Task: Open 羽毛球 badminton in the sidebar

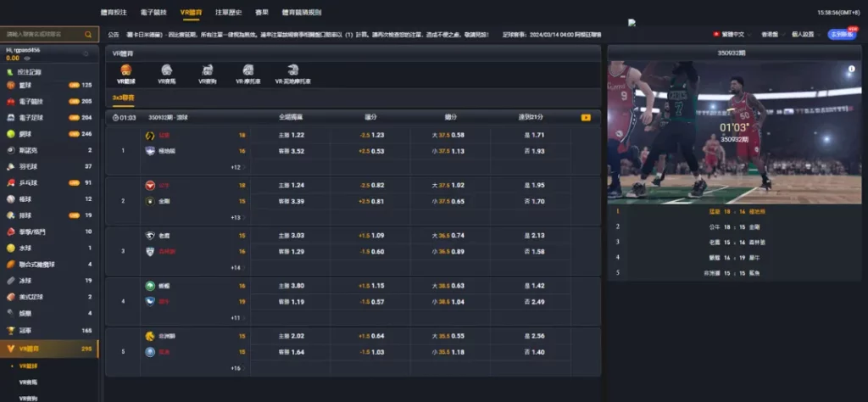Action: (49, 167)
